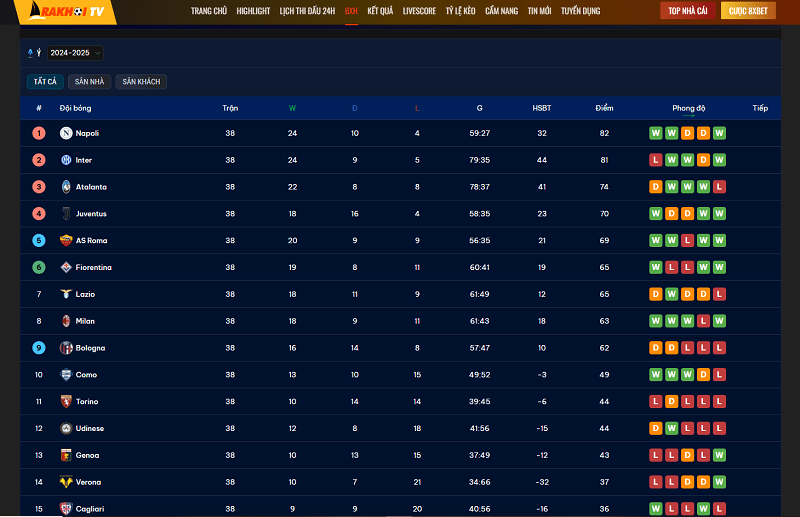Open KẾT QUẢ menu item

[x=380, y=11]
